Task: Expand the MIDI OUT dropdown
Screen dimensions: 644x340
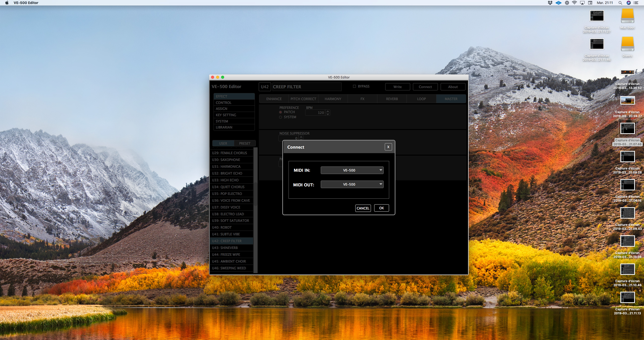Action: [x=352, y=184]
